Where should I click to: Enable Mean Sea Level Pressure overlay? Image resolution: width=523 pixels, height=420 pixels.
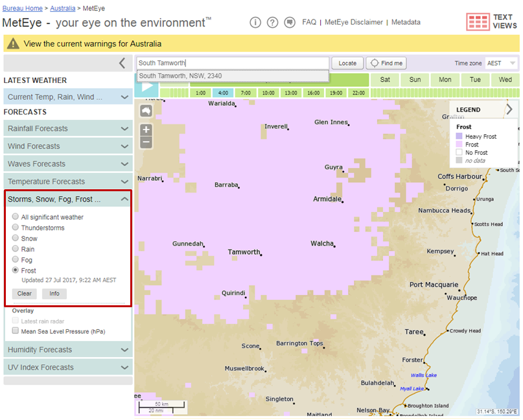coord(16,331)
